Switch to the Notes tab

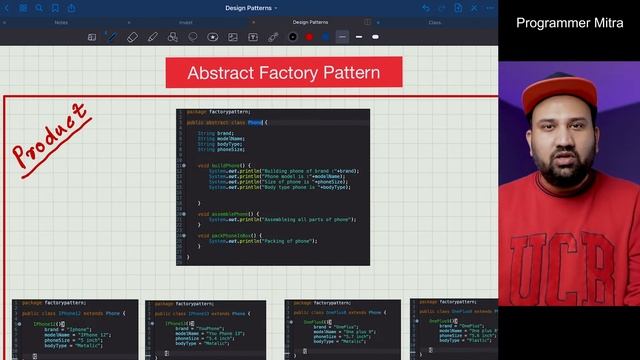(61, 22)
